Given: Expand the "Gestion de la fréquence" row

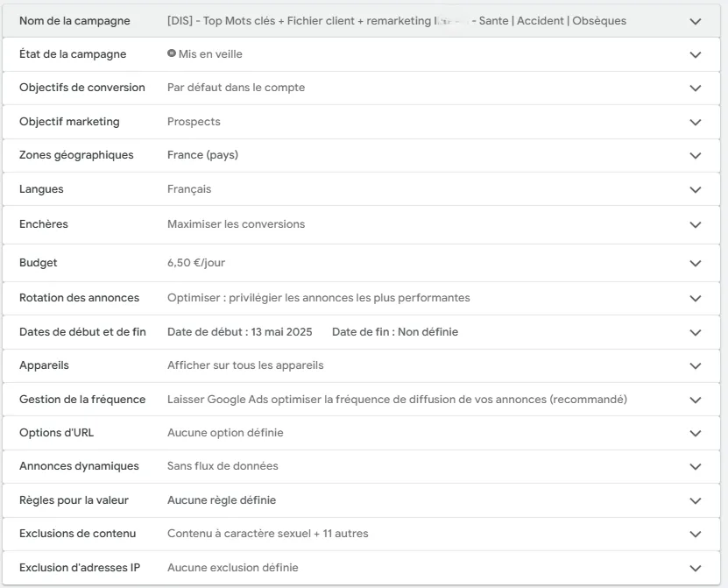Looking at the screenshot, I should tap(696, 399).
